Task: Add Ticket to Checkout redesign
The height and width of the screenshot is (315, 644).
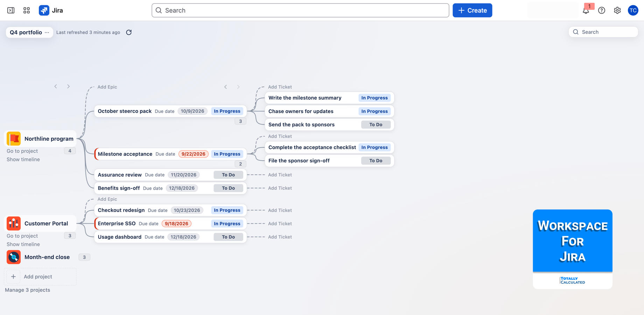Action: pos(280,210)
